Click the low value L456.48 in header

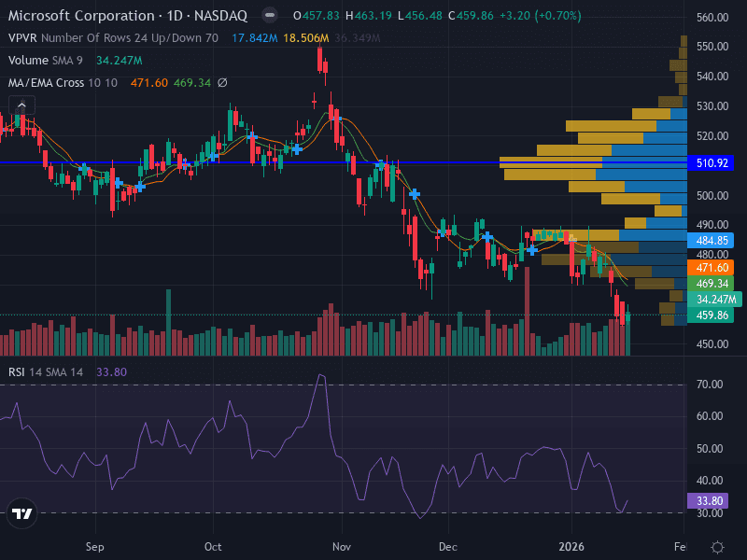pyautogui.click(x=420, y=16)
